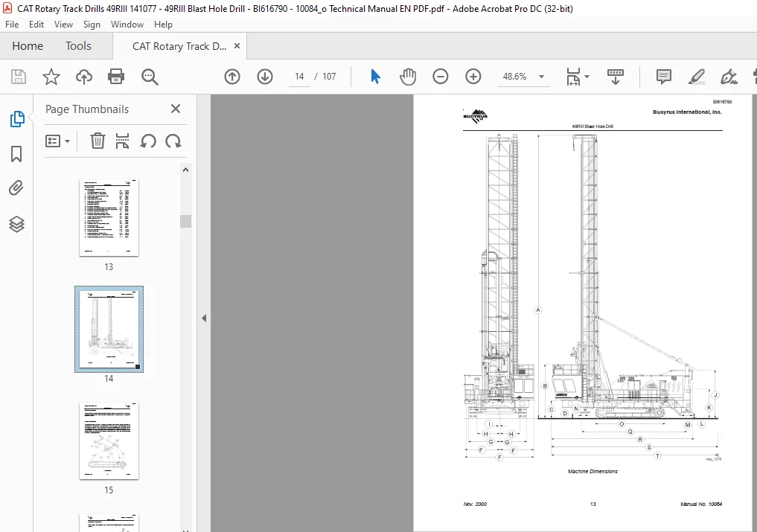The image size is (757, 532).
Task: Delete selected page thumbnails
Action: pyautogui.click(x=98, y=141)
